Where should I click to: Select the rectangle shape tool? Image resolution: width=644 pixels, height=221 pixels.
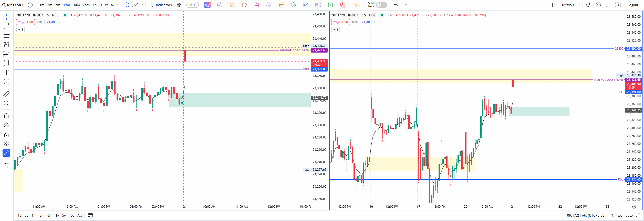[6, 63]
